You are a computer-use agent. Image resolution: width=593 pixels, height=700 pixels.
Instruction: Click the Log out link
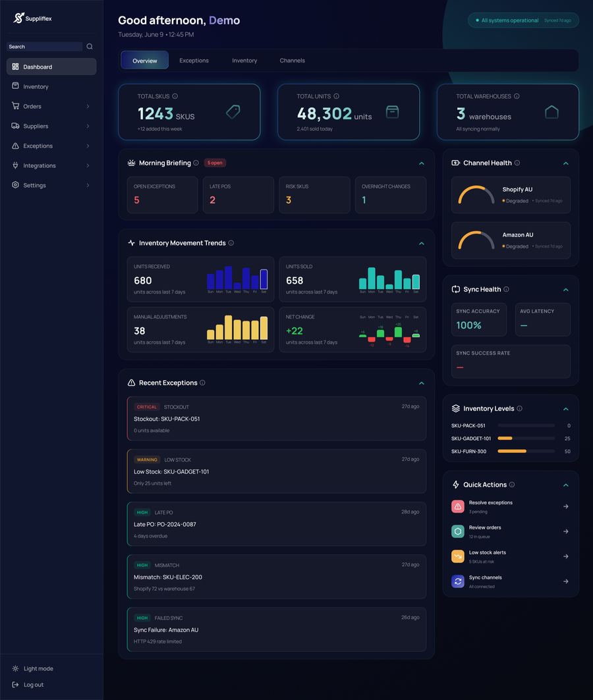[x=28, y=684]
